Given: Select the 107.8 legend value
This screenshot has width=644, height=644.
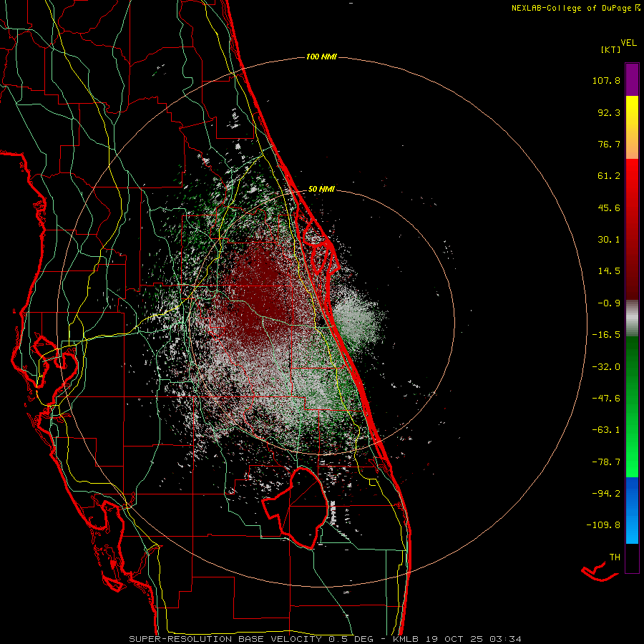Looking at the screenshot, I should pos(606,80).
